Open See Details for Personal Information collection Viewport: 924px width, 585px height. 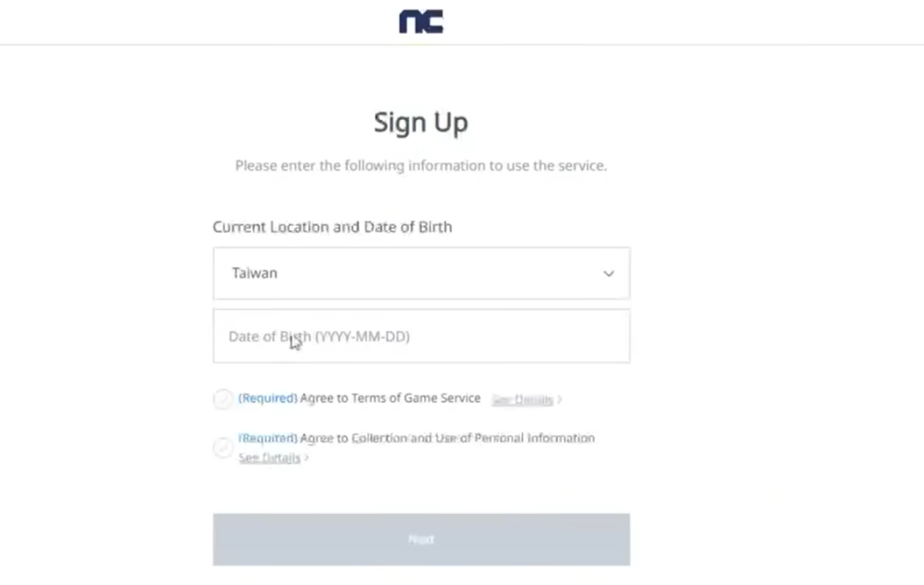269,459
